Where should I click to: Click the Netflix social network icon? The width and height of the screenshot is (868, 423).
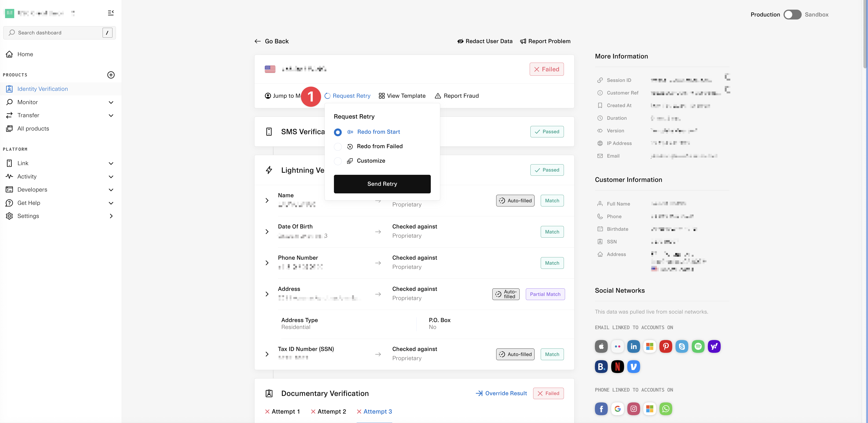[617, 366]
